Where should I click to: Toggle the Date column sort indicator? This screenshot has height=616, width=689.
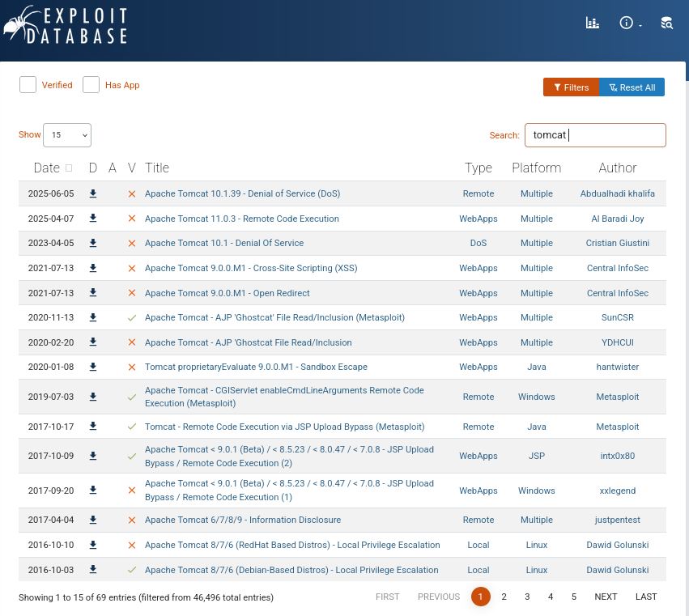[x=69, y=168]
